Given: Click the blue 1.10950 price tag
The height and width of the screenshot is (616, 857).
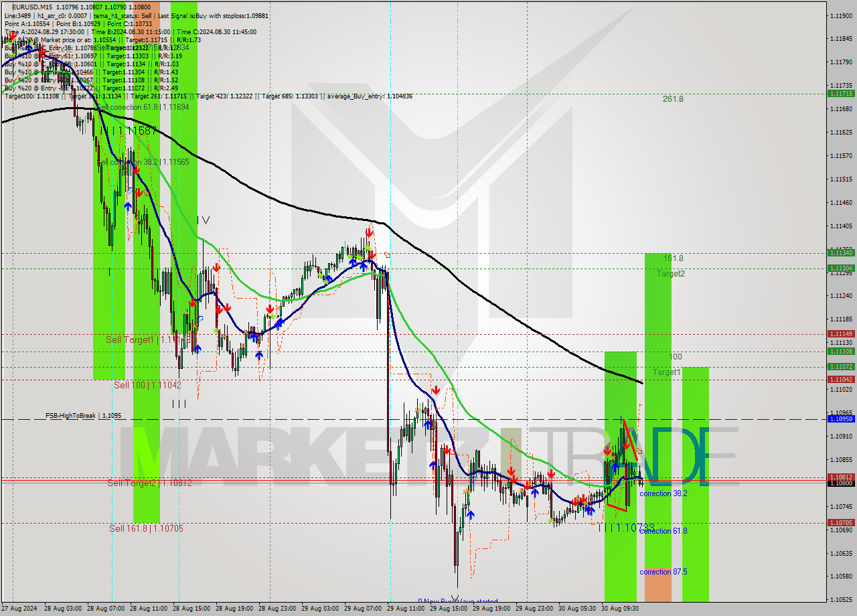Looking at the screenshot, I should click(x=841, y=418).
